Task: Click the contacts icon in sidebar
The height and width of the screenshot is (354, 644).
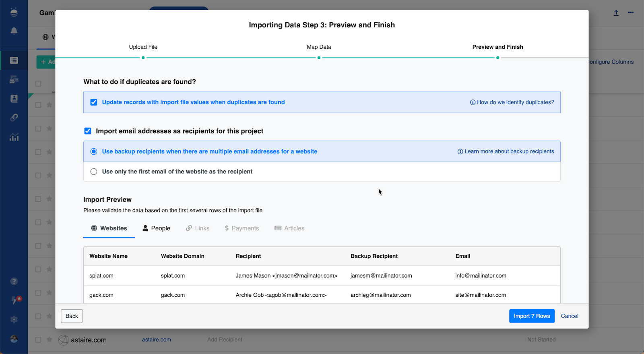Action: (14, 99)
